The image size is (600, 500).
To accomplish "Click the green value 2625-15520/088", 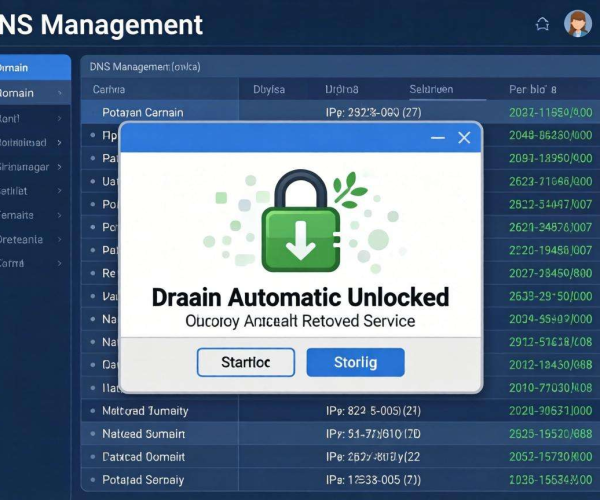I will coord(551,433).
